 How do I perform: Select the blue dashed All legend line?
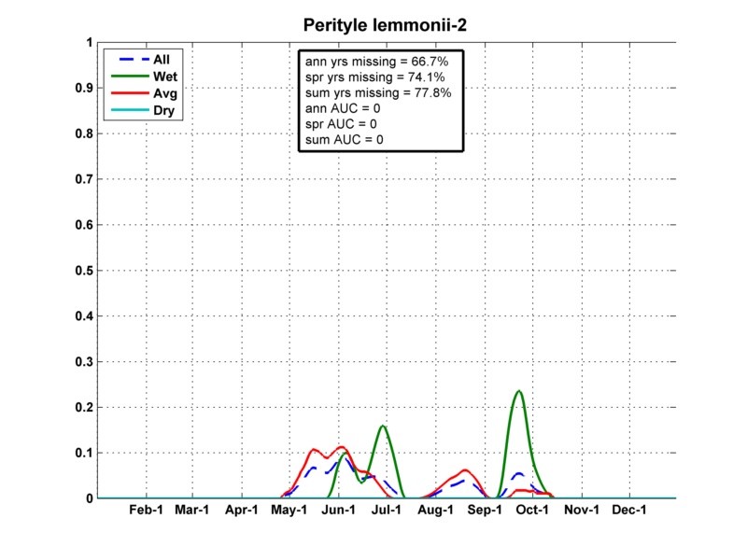point(127,60)
